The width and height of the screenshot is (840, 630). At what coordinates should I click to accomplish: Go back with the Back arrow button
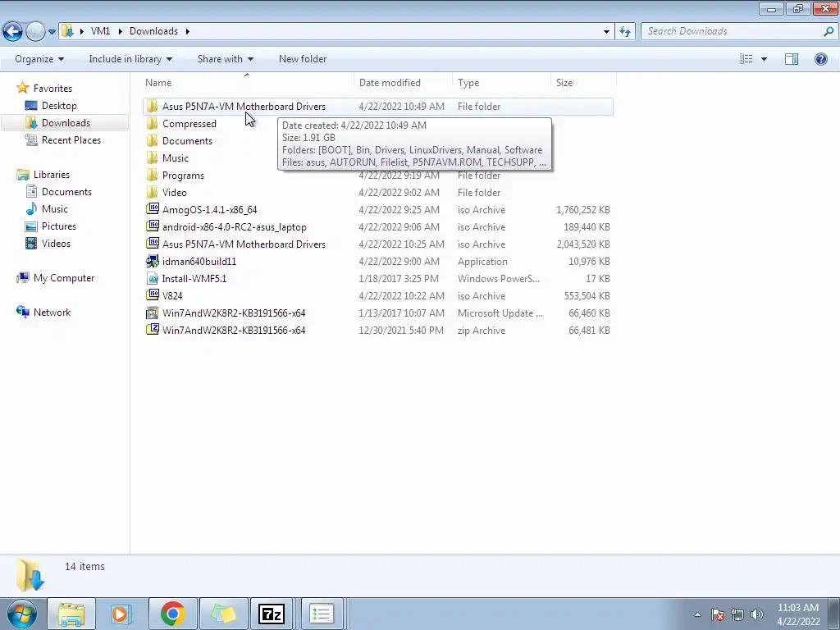[13, 31]
